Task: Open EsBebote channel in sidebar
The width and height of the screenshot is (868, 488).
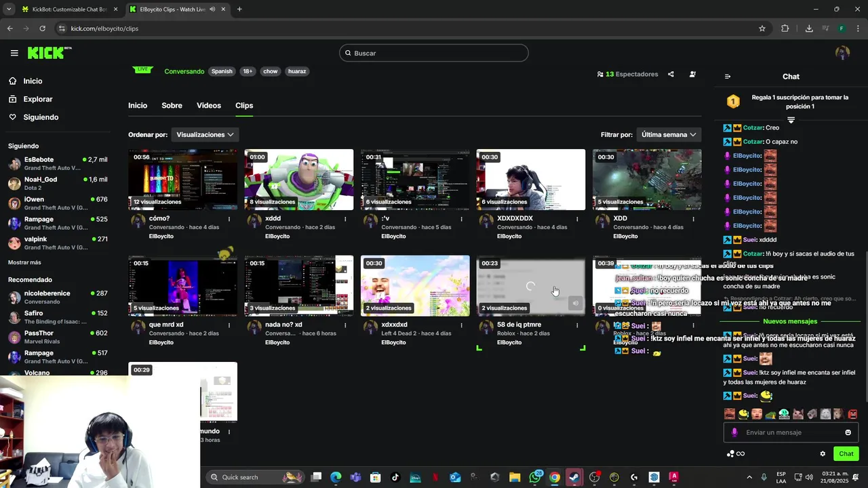Action: 58,163
